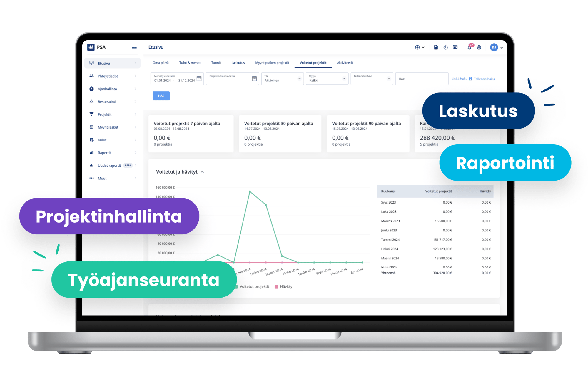The height and width of the screenshot is (385, 588).
Task: Click the Uudet raportit chart icon
Action: click(92, 165)
